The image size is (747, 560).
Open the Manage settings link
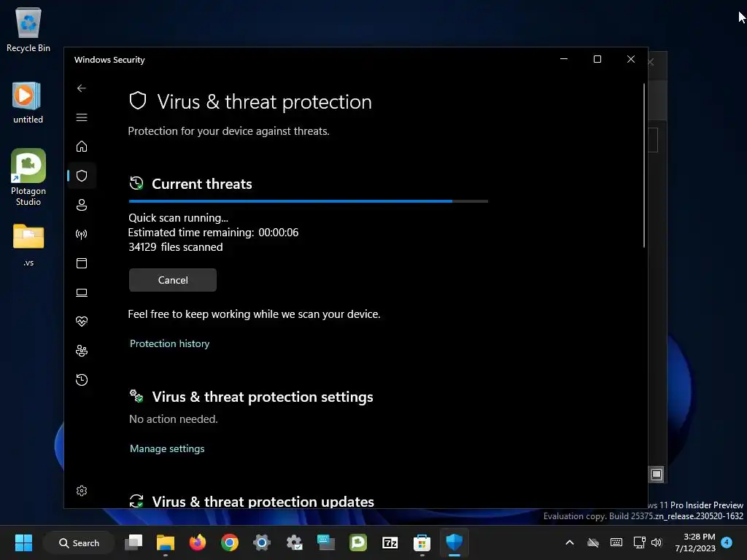(x=167, y=448)
